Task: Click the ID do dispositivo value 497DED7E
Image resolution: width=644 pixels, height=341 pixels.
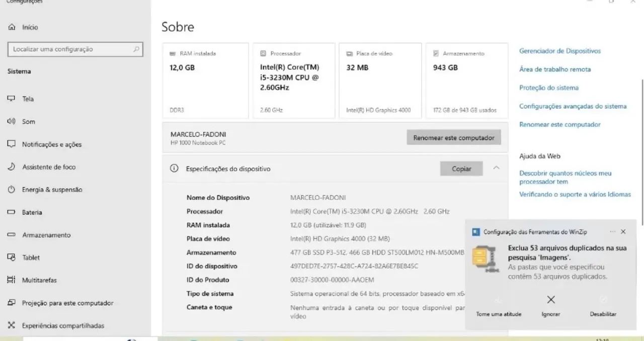Action: pyautogui.click(x=354, y=266)
